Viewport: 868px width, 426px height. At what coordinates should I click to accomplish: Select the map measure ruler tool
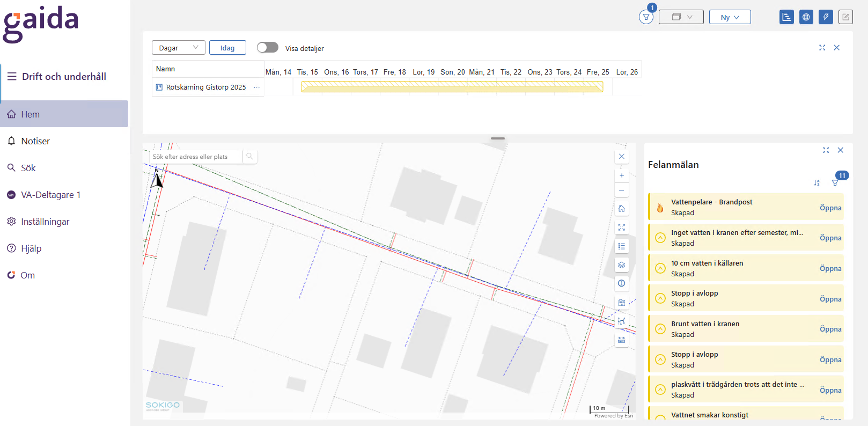click(621, 340)
